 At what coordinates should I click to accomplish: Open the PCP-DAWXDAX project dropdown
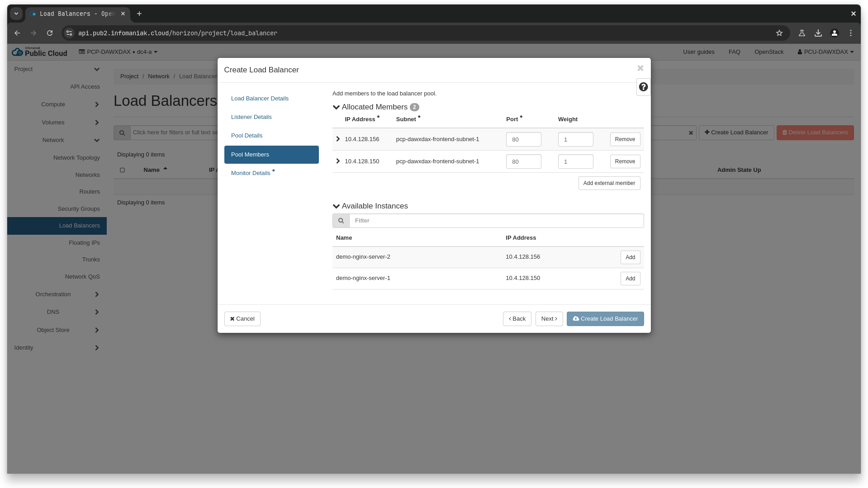point(118,52)
